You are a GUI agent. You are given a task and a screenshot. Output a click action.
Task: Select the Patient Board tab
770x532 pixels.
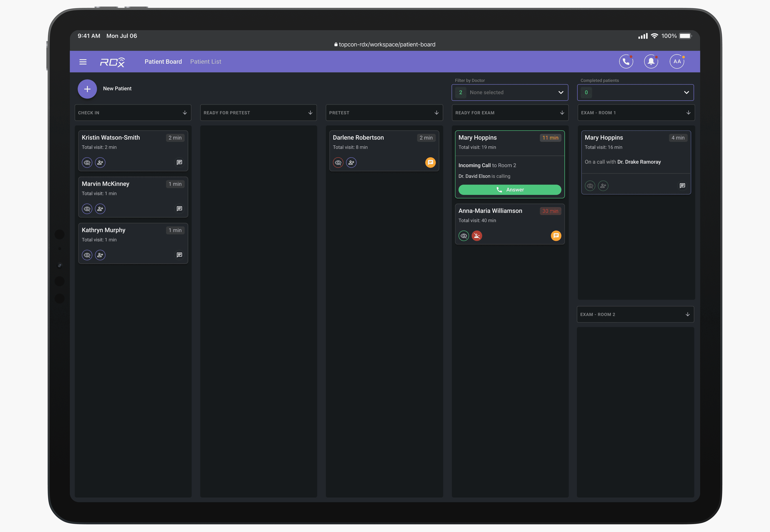[163, 62]
